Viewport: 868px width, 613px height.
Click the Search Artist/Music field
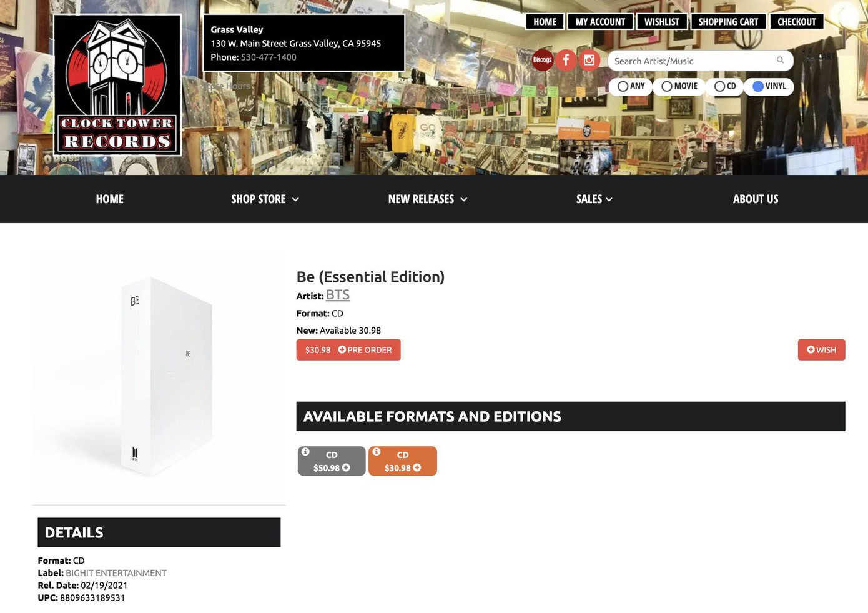tap(692, 61)
